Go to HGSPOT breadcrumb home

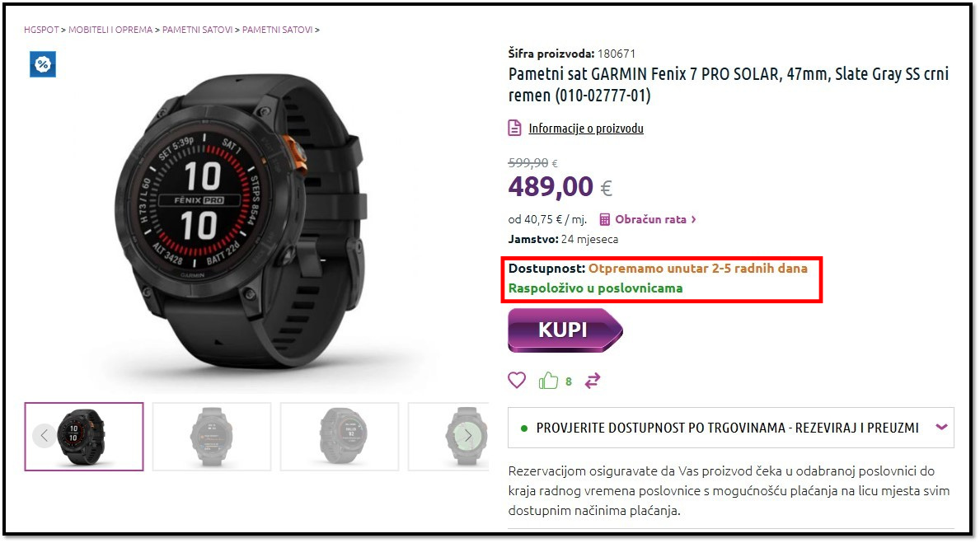click(x=41, y=30)
